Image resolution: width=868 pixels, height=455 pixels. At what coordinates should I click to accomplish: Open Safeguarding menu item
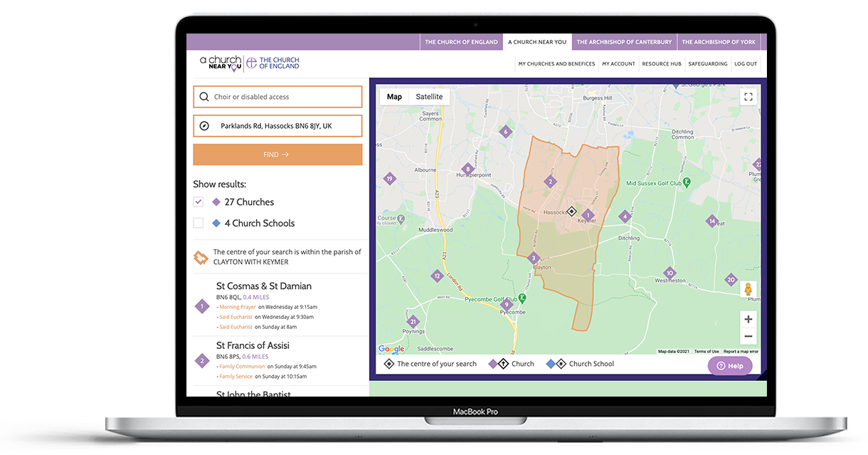point(708,63)
